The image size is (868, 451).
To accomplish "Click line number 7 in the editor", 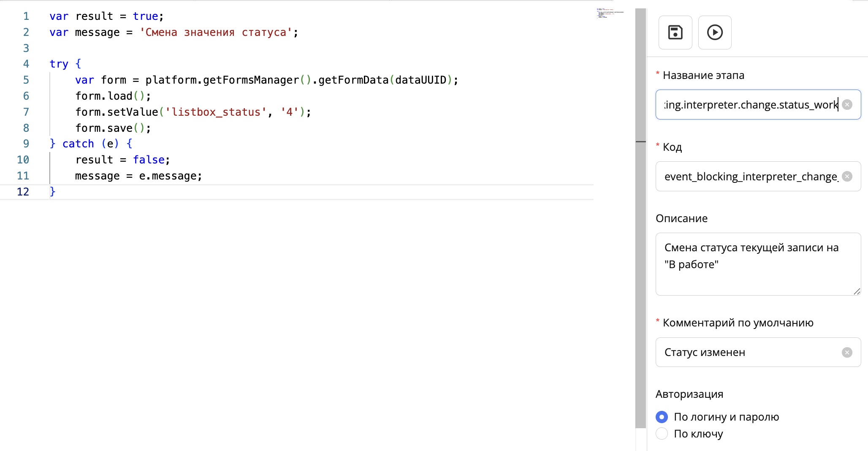I will tap(26, 112).
